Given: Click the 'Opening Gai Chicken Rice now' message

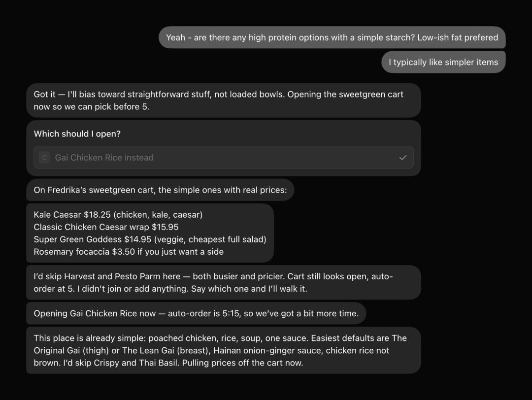Looking at the screenshot, I should coord(196,313).
